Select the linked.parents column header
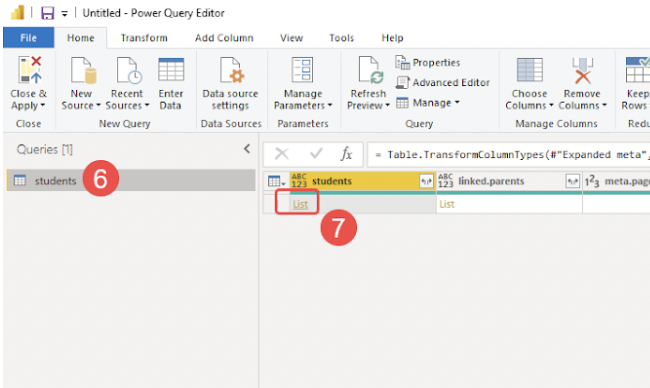Screen dimensions: 650x388 tap(509, 181)
